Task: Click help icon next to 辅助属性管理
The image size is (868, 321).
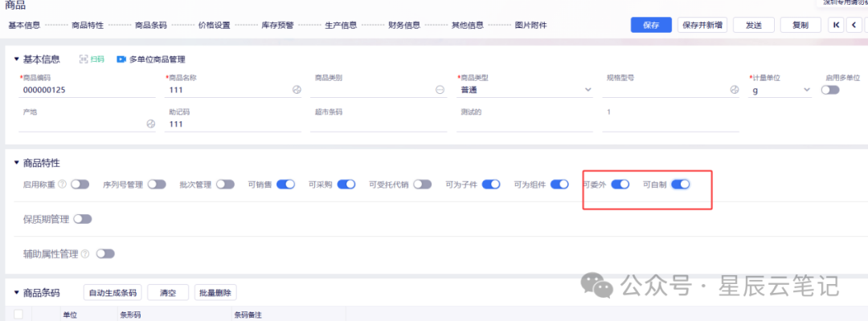Action: point(84,254)
